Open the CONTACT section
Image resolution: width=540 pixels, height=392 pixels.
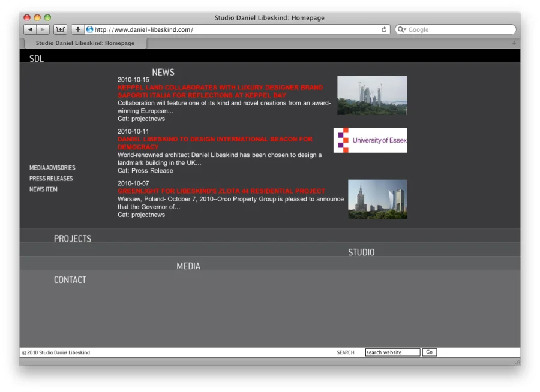click(70, 280)
